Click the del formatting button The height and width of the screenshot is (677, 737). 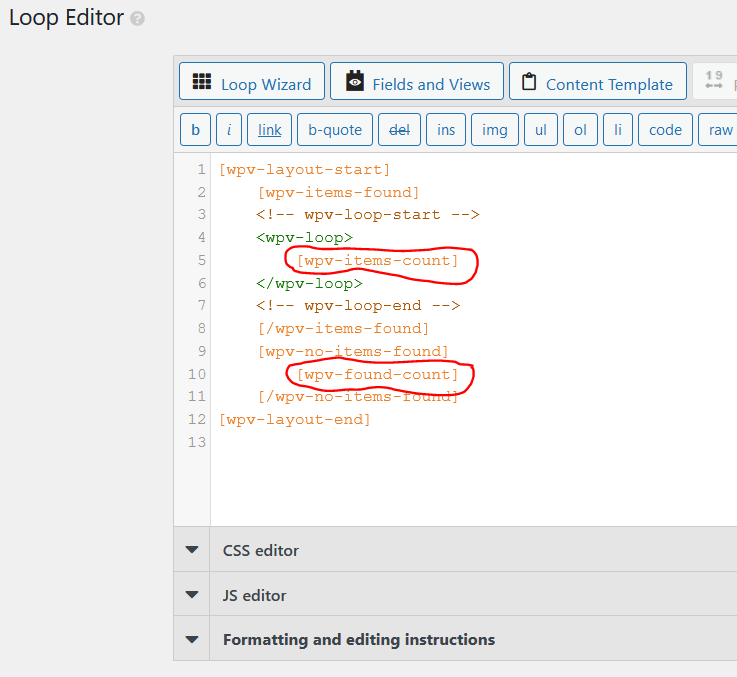(399, 130)
